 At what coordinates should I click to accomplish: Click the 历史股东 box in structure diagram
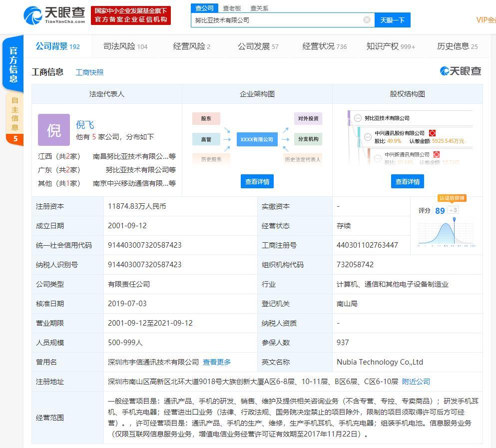(x=211, y=159)
